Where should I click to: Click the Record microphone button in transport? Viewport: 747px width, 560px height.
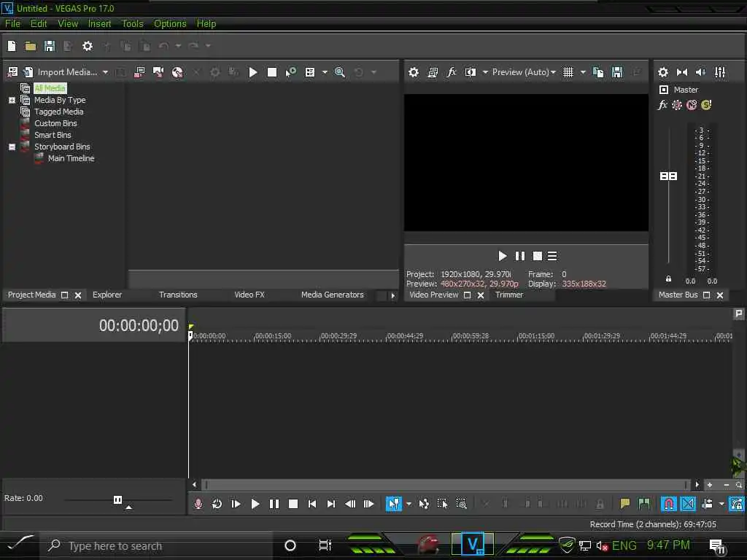tap(198, 504)
